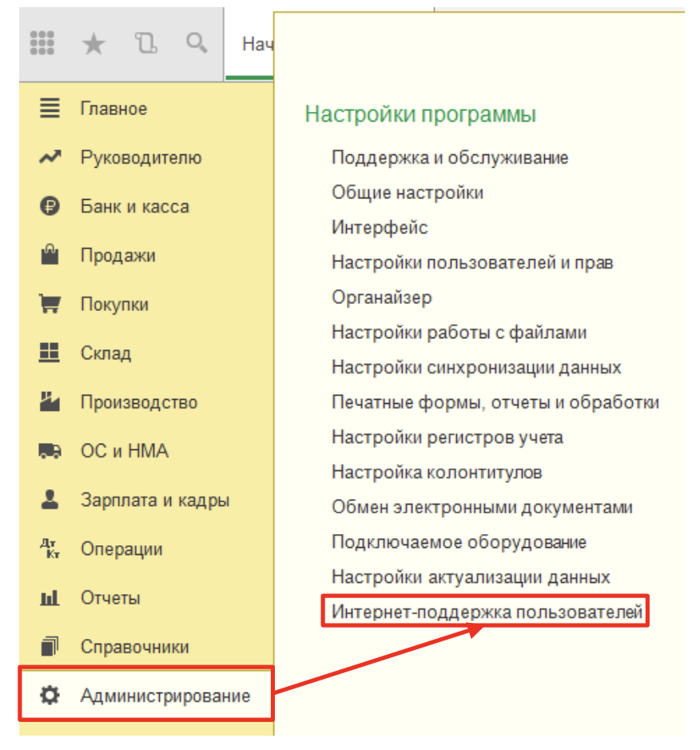Open the sections grid menu icon

click(x=42, y=43)
